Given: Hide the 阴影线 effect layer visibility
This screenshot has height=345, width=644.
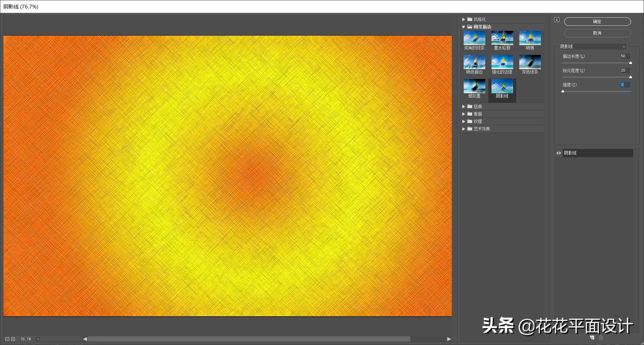Looking at the screenshot, I should pos(559,153).
